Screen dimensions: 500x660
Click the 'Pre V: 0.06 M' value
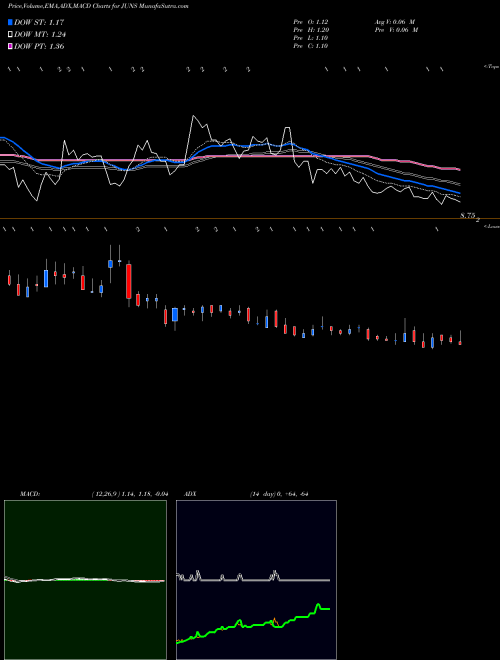pos(396,30)
